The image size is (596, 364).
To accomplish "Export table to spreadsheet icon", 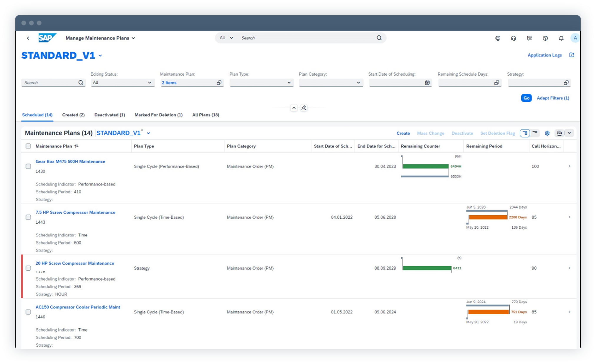I will click(559, 133).
